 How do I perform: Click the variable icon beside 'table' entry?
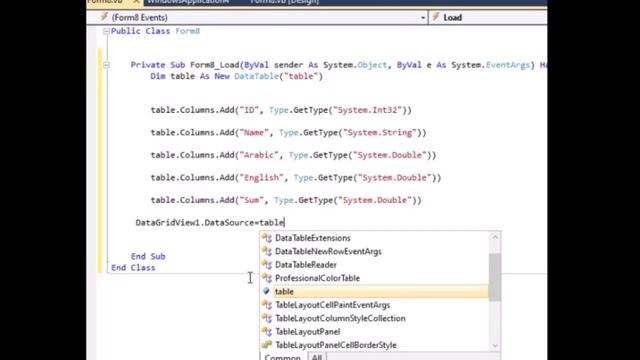(x=266, y=291)
